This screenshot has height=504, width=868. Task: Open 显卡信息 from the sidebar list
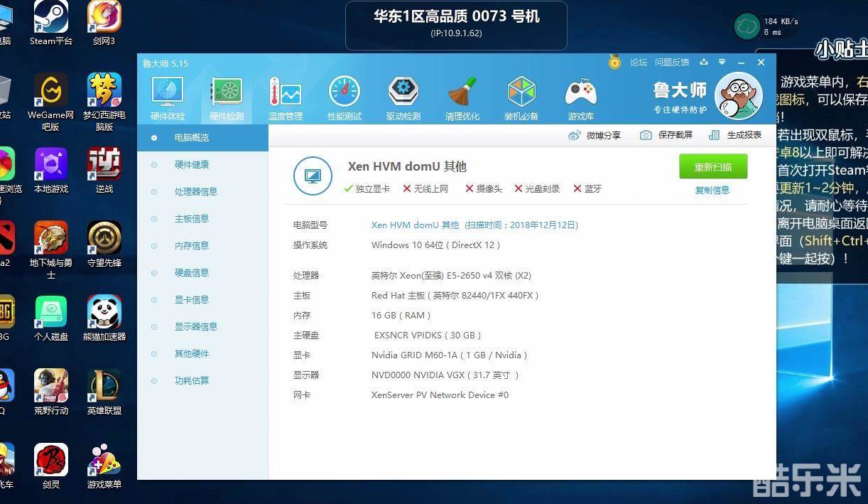tap(192, 300)
